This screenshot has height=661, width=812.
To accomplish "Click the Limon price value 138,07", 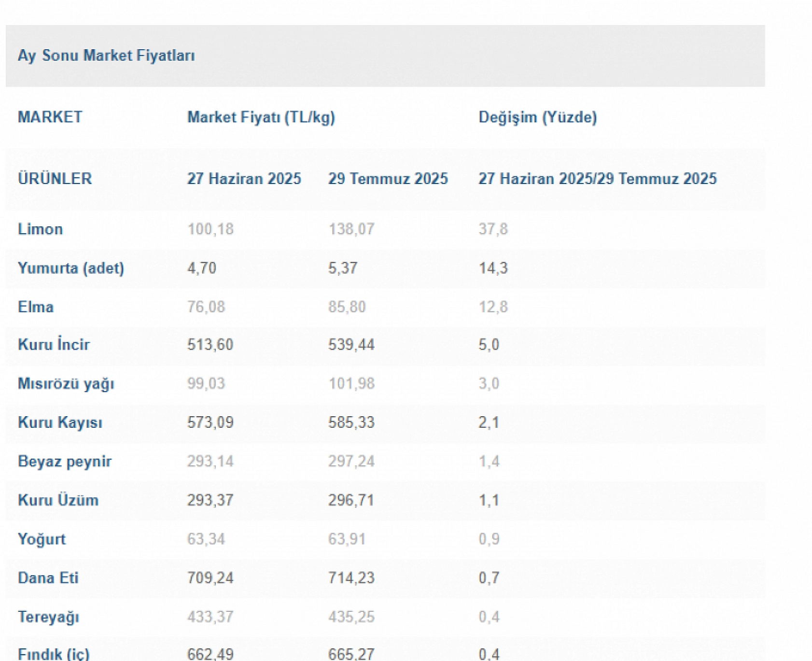I will point(351,229).
